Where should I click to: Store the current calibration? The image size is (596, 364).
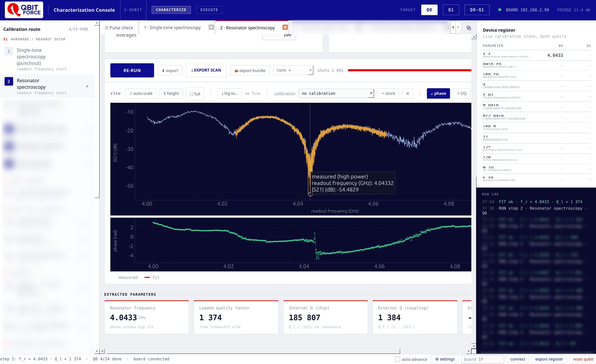click(x=388, y=94)
